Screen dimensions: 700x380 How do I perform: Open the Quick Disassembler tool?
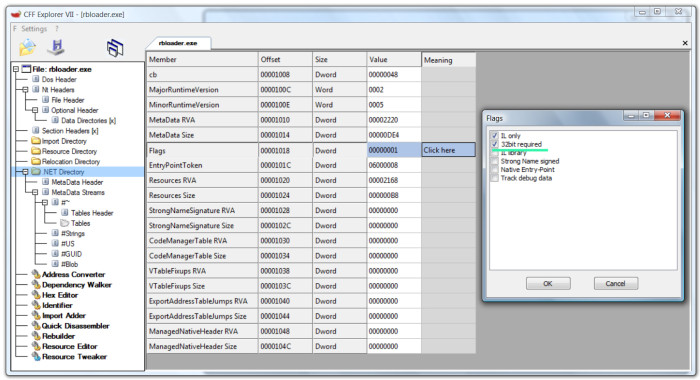[75, 326]
